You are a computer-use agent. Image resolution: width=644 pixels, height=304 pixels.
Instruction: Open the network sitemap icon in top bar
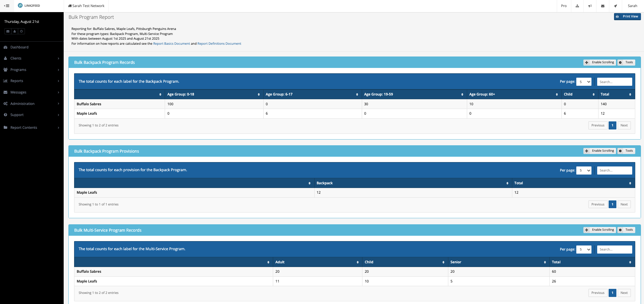click(x=577, y=6)
